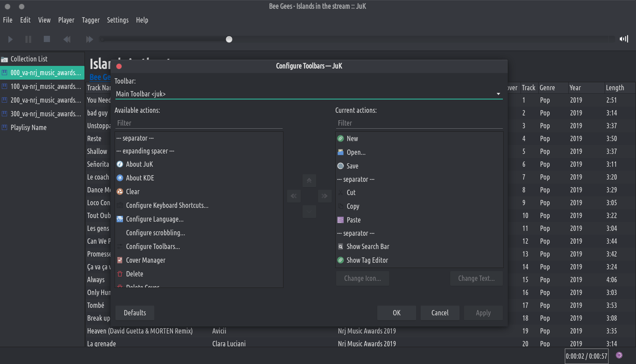Click the playback position slider handle

pos(229,39)
